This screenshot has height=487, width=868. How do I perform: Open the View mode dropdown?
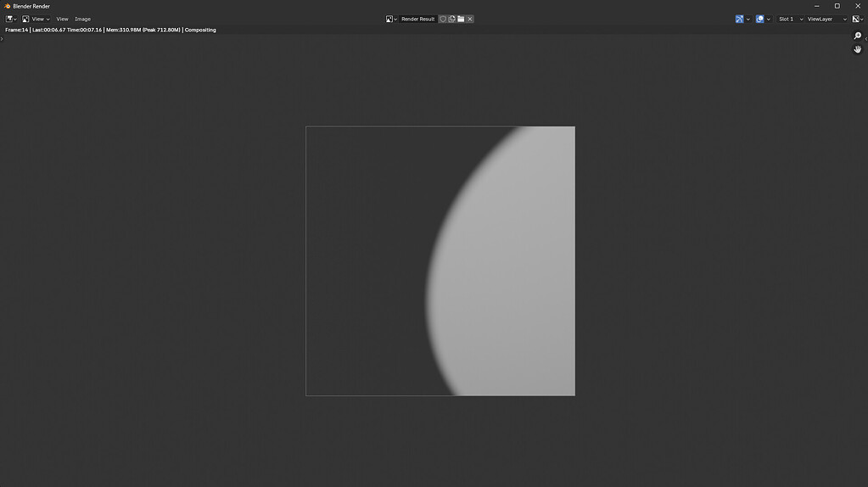click(x=36, y=19)
